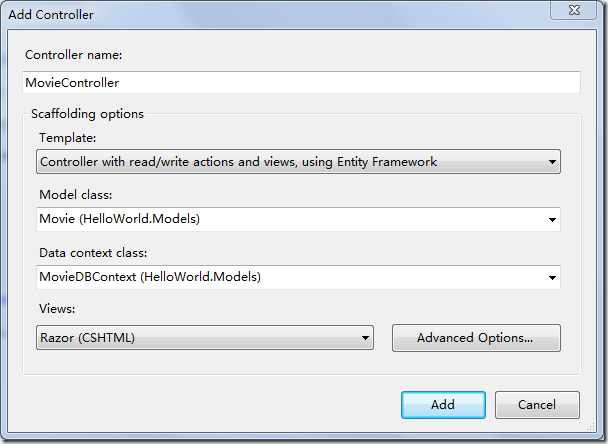
Task: Click the Add Controller title bar text
Action: (x=51, y=15)
